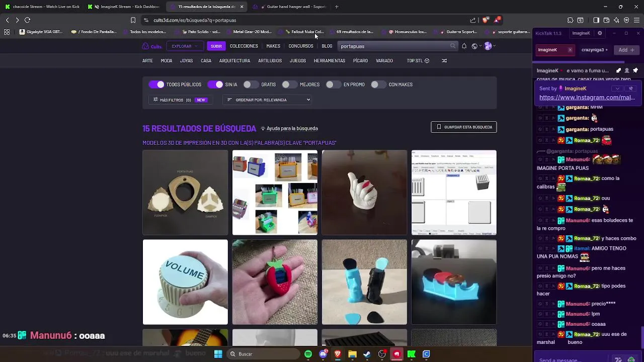
Task: Open Brave Leo AI sparkle icon
Action: pos(616,20)
